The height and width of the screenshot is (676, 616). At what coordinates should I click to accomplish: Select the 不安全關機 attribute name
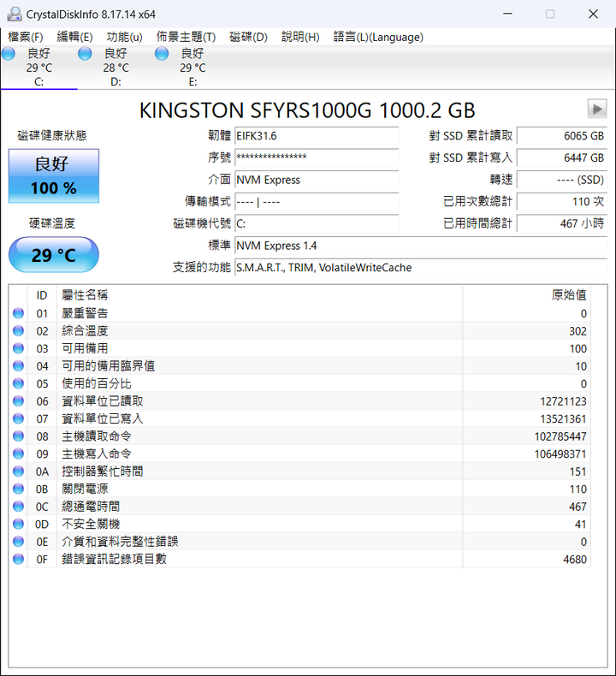point(91,524)
